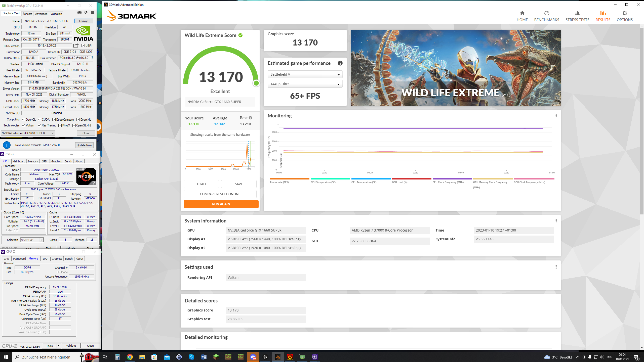Image resolution: width=644 pixels, height=362 pixels.
Task: Open the Bench tab in upper CPU-Z
Action: click(68, 161)
